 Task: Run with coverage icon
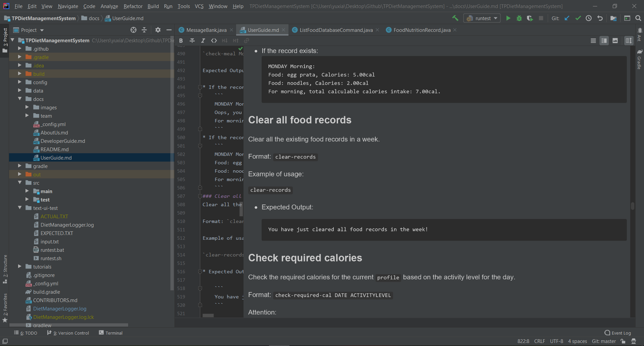point(530,18)
